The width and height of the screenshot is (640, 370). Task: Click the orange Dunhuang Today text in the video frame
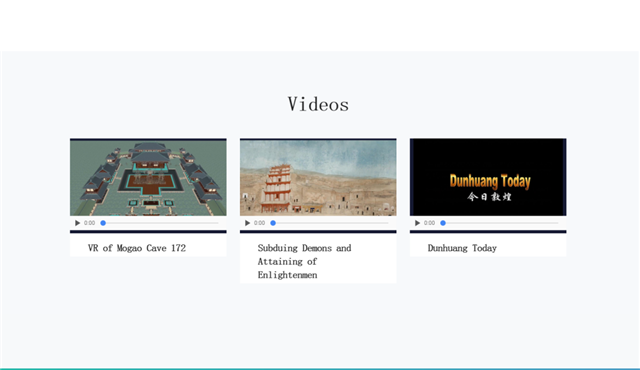tap(490, 181)
